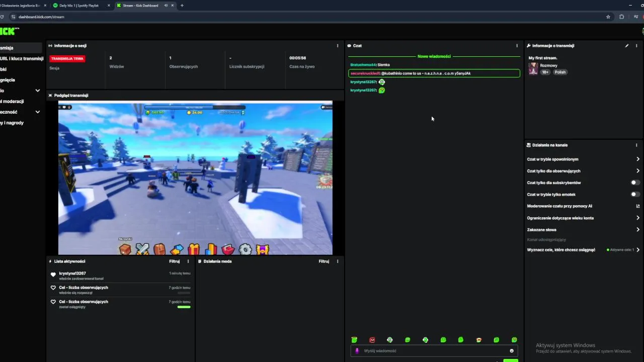Click the green achieved-goal progress bar
Viewport: 644px width, 362px height.
[x=184, y=307]
